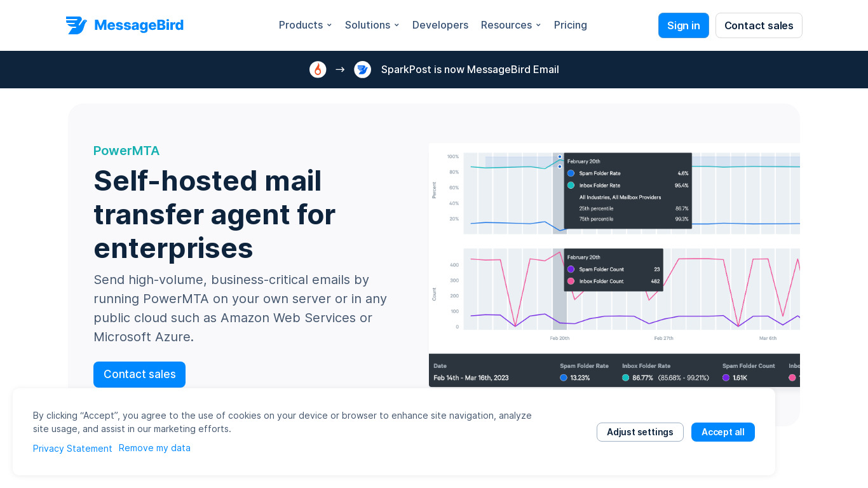
Task: Click the SparkPost flame icon in banner
Action: [x=318, y=70]
